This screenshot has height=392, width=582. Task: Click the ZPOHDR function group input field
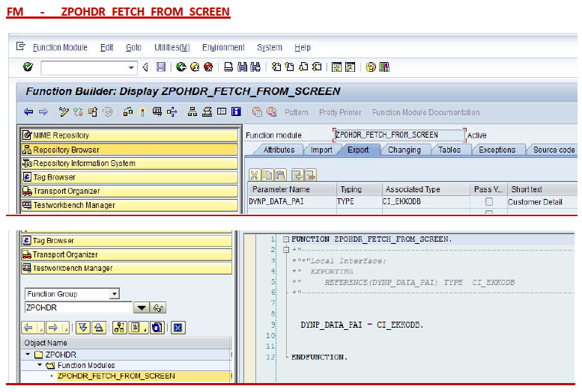[x=79, y=307]
